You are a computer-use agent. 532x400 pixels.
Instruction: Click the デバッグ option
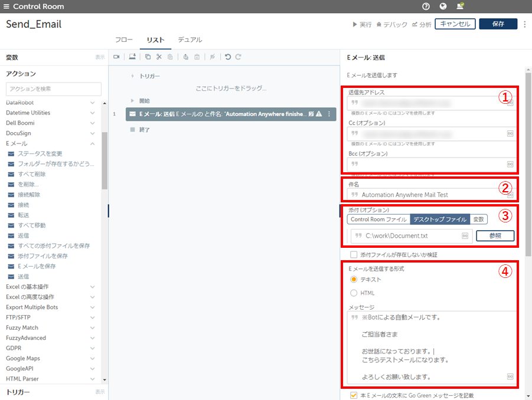[392, 24]
